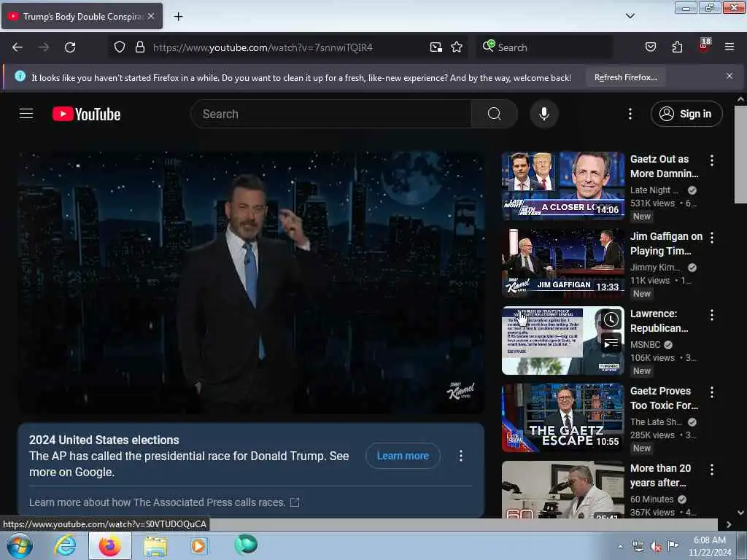The image size is (747, 560).
Task: Open 'Gaetz Proves Too Toxic For...' title
Action: [x=664, y=398]
